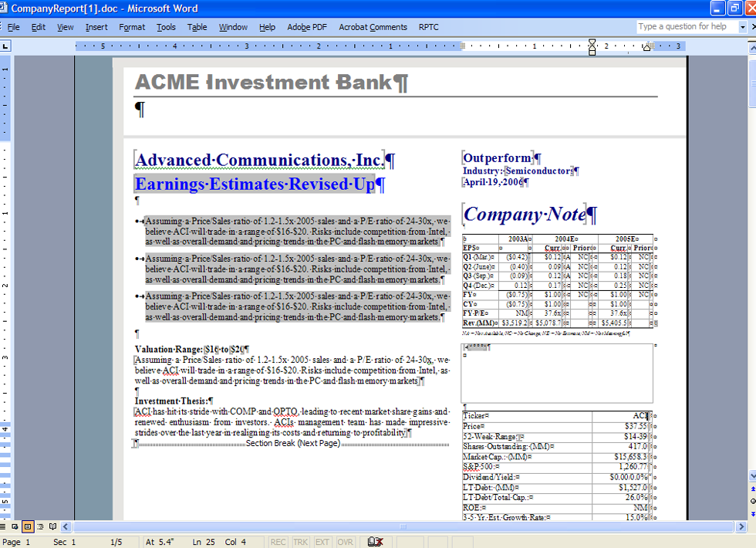
Task: Click the vertical scrollbar up arrow
Action: pyautogui.click(x=752, y=48)
